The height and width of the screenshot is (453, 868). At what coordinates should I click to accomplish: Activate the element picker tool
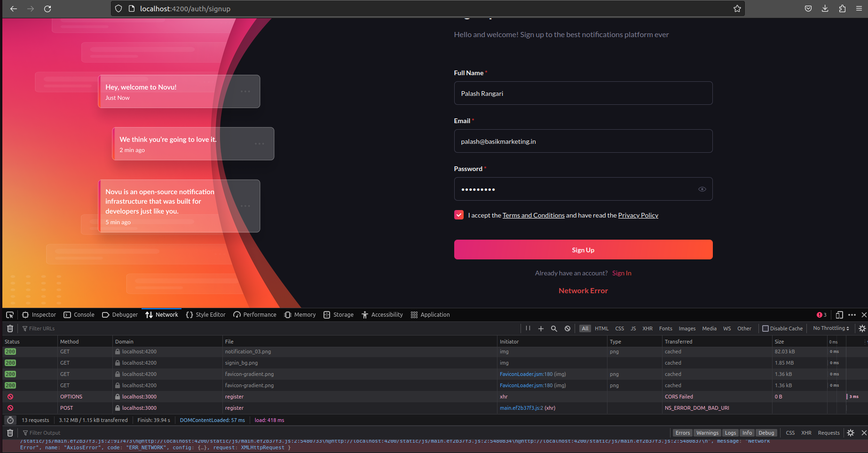pyautogui.click(x=10, y=315)
